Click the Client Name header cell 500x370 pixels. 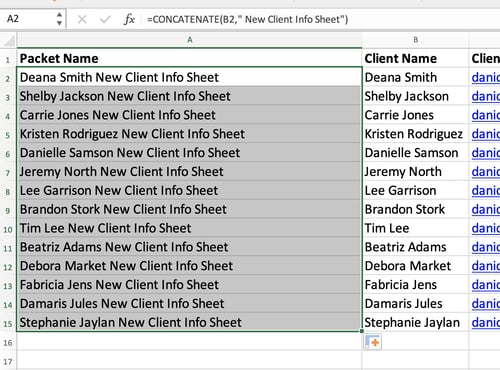point(415,59)
